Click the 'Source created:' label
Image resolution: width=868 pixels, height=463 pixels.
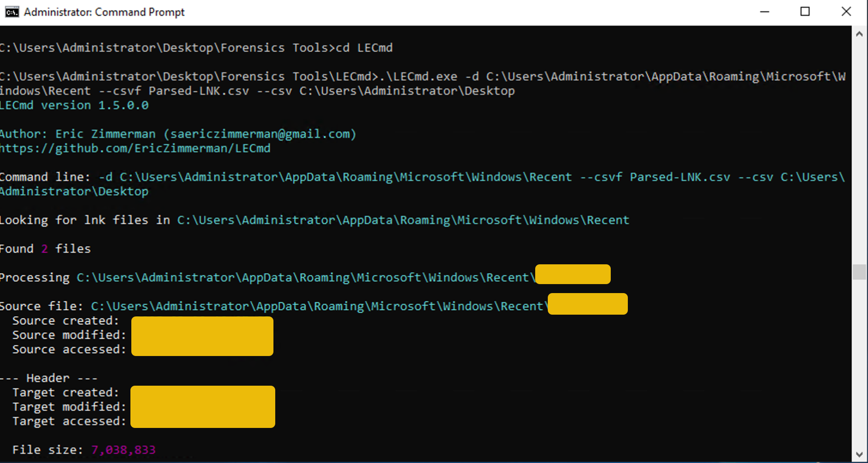pos(66,321)
